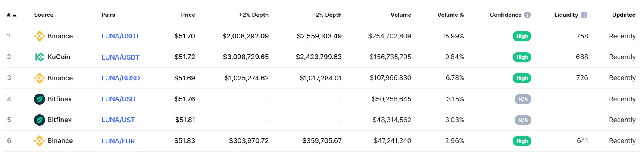Click the Binance logo in row 6
The image size is (644, 155).
[39, 141]
